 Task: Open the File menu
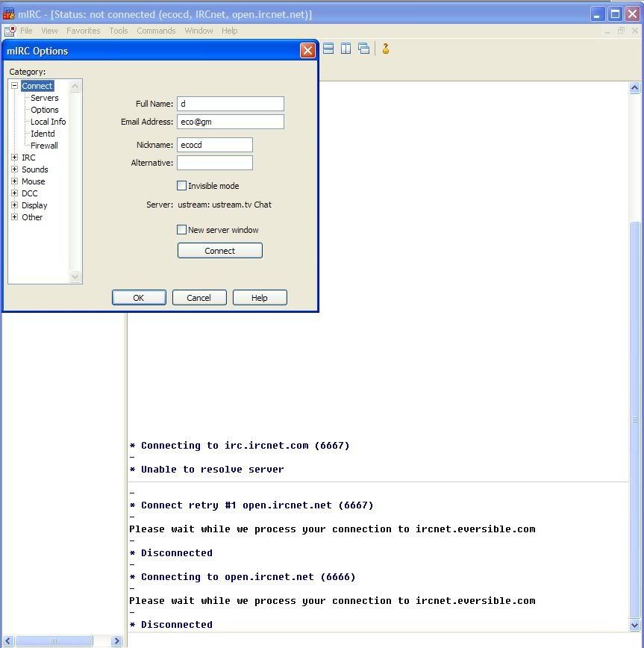(x=26, y=31)
